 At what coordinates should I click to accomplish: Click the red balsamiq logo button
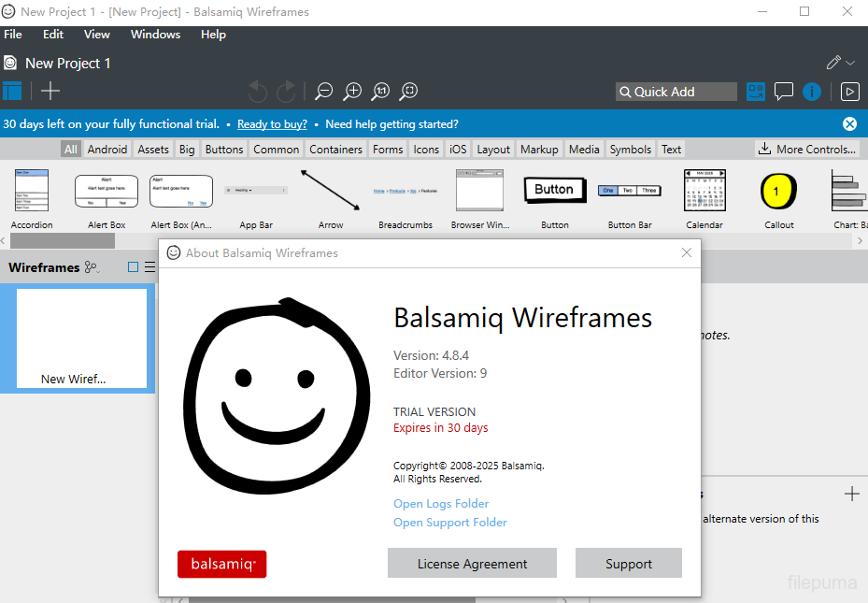[x=222, y=564]
